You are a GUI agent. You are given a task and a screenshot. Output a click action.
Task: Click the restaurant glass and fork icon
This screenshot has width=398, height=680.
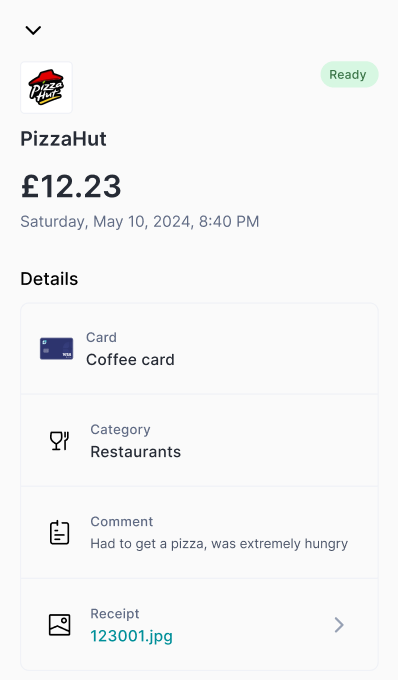pos(59,441)
